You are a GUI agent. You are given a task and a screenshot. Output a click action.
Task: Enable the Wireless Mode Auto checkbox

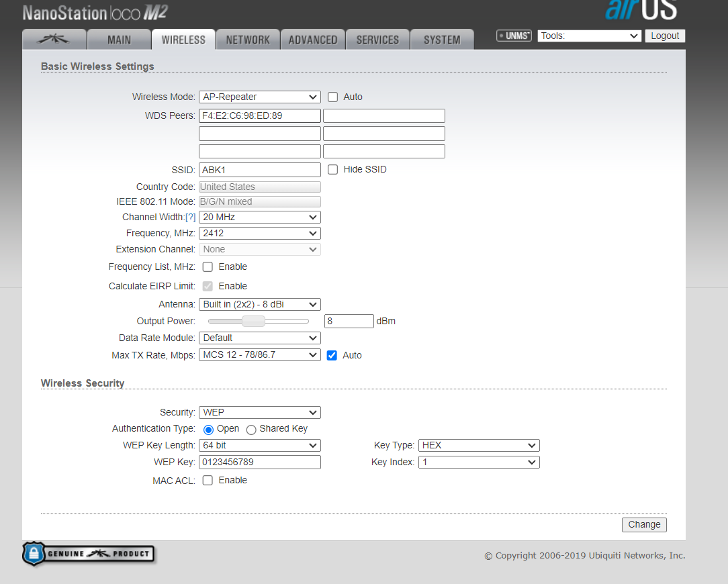point(333,97)
